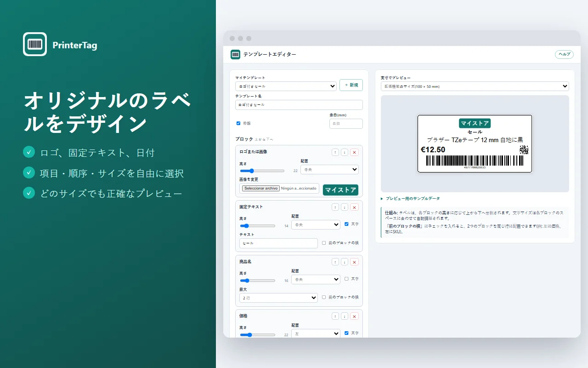
Task: Open 配置 dropdown in 固定テキスト block
Action: pyautogui.click(x=316, y=224)
